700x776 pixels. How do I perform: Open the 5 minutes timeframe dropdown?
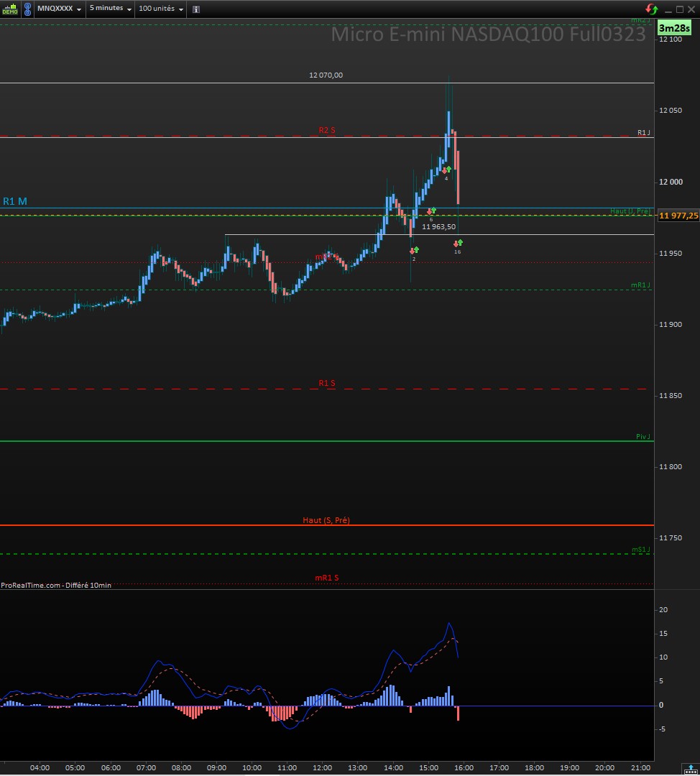coord(111,9)
